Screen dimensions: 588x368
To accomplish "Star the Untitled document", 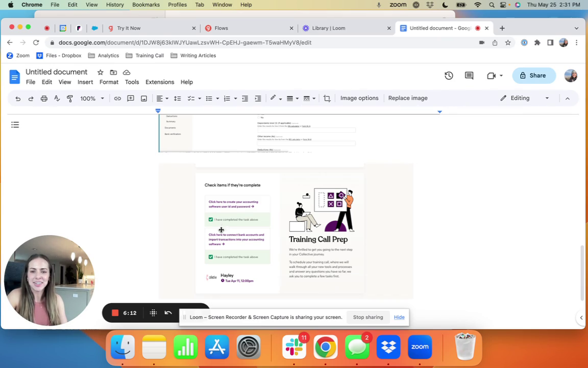I will (x=100, y=72).
